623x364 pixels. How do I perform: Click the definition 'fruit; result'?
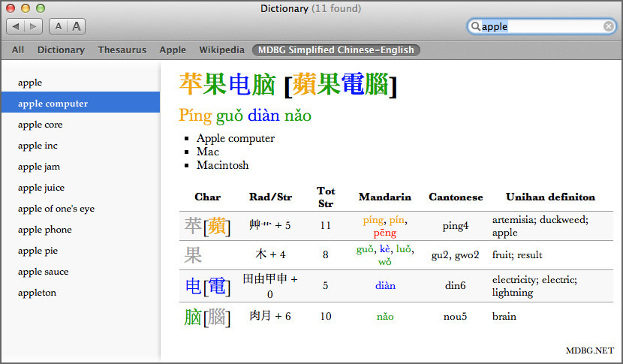coord(517,255)
